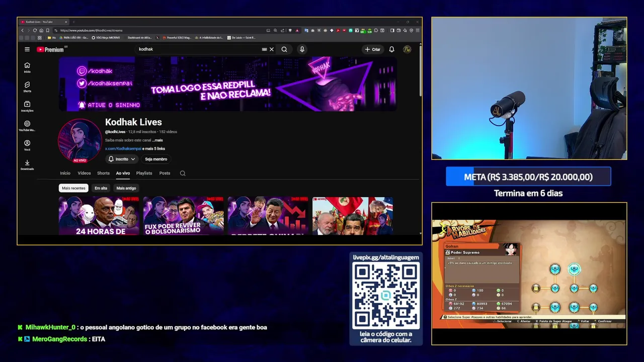Open the apps grid in the bookmarks bar
644x362 pixels.
(x=40, y=38)
